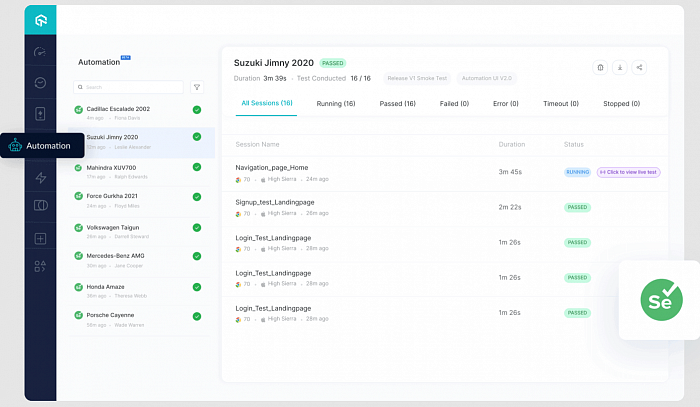This screenshot has height=407, width=700.
Task: Switch to Failed (0) tab
Action: point(454,104)
